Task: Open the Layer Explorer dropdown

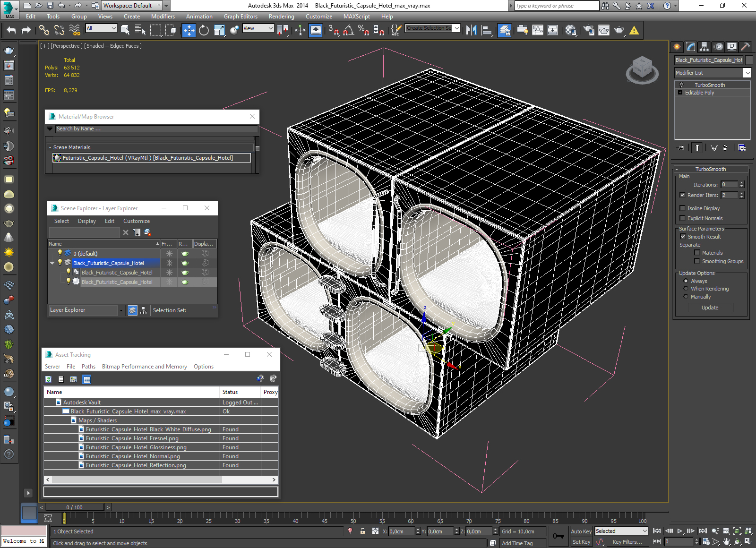Action: 121,310
